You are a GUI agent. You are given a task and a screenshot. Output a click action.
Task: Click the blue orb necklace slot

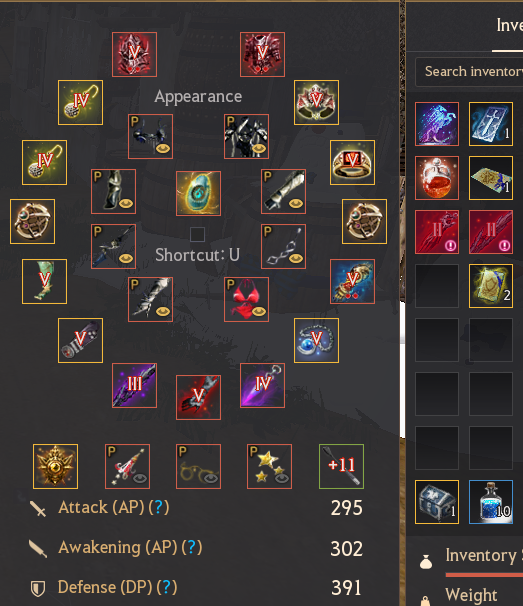[x=317, y=340]
